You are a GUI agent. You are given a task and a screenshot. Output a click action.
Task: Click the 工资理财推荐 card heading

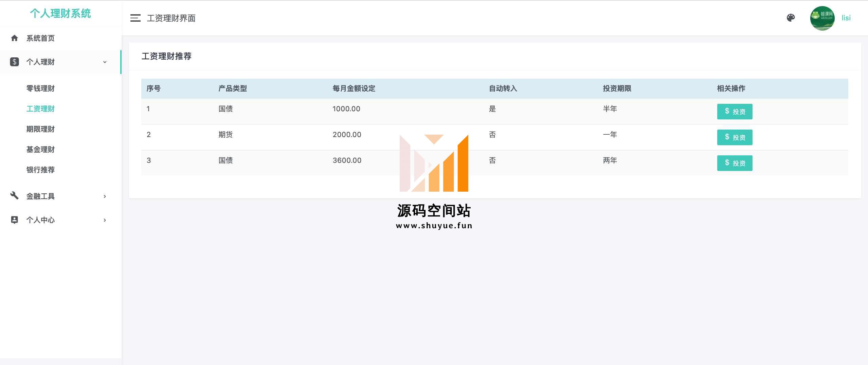(x=166, y=56)
